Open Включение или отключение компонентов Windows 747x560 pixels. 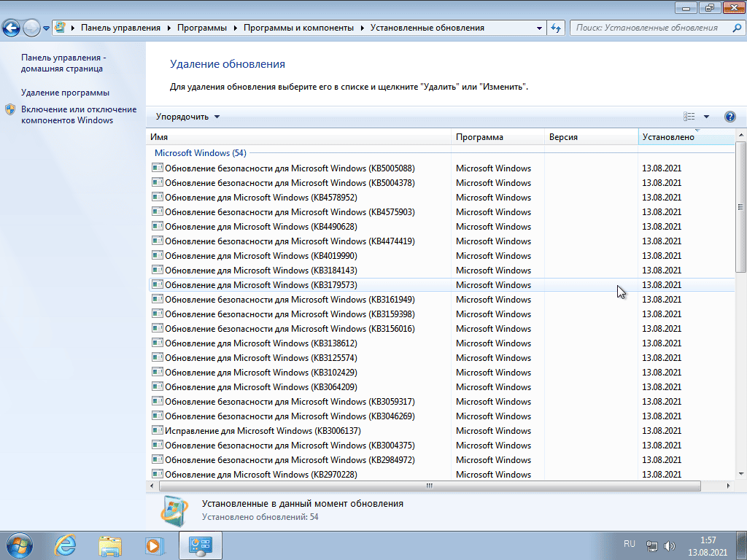79,114
